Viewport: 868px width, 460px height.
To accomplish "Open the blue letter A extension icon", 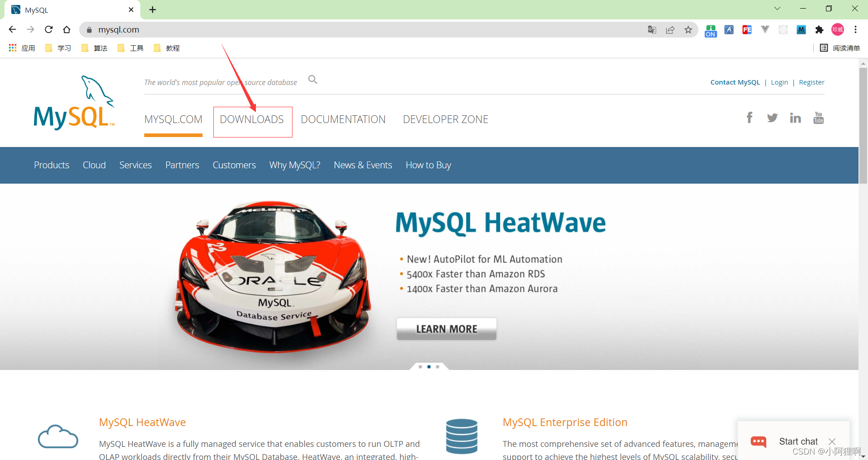I will (729, 30).
